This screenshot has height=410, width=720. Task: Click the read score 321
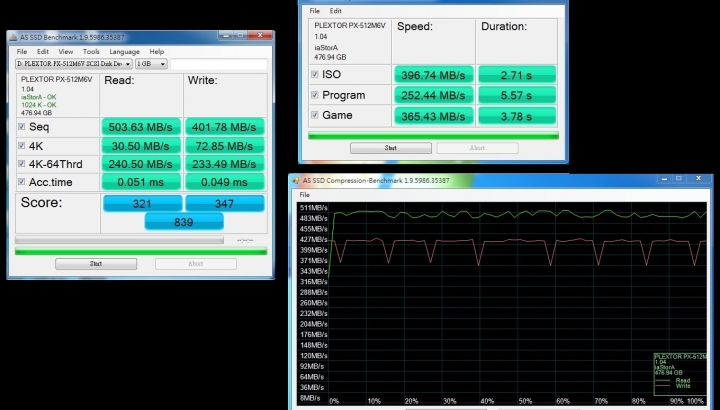[x=142, y=203]
